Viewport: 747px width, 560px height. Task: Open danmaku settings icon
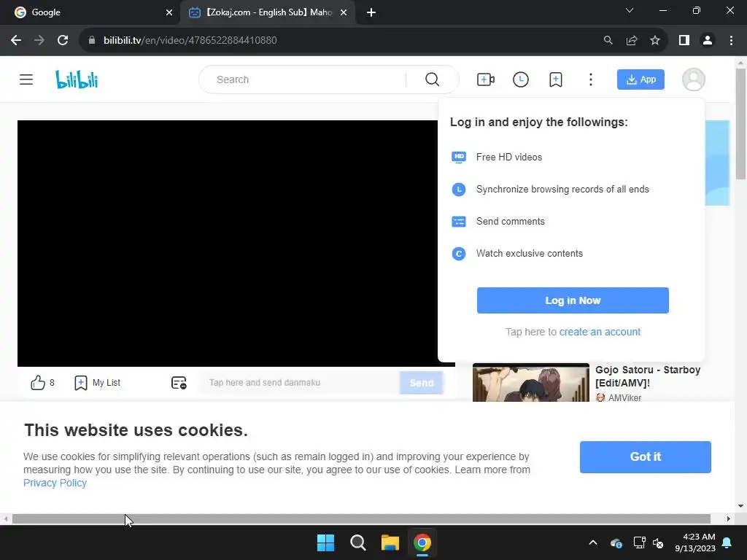tap(179, 382)
